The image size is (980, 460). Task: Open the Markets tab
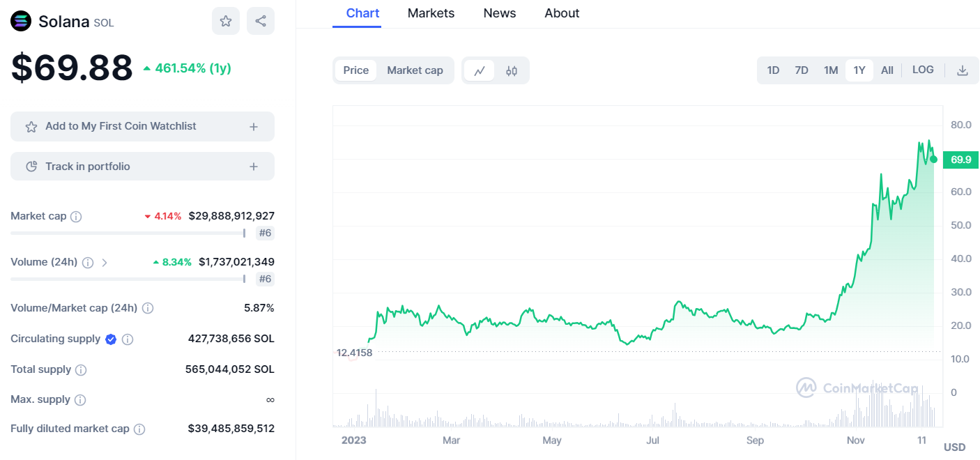click(431, 13)
